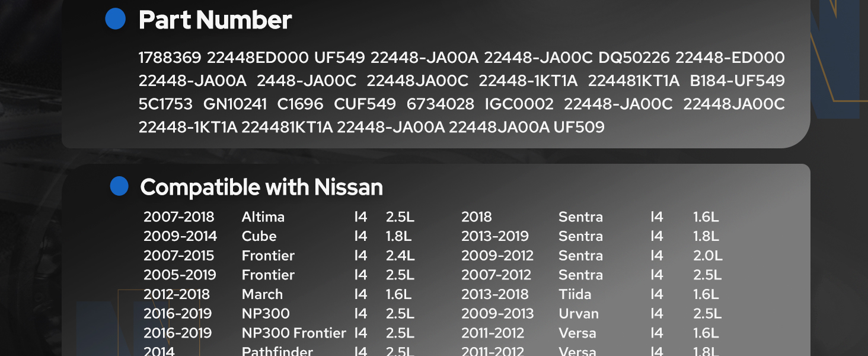Click the Compatible with Nissan heading
Screen dimensions: 868x356
point(261,187)
